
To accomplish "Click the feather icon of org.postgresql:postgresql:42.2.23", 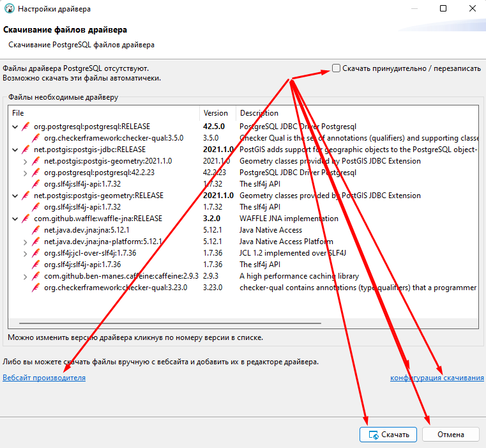I will (x=36, y=173).
